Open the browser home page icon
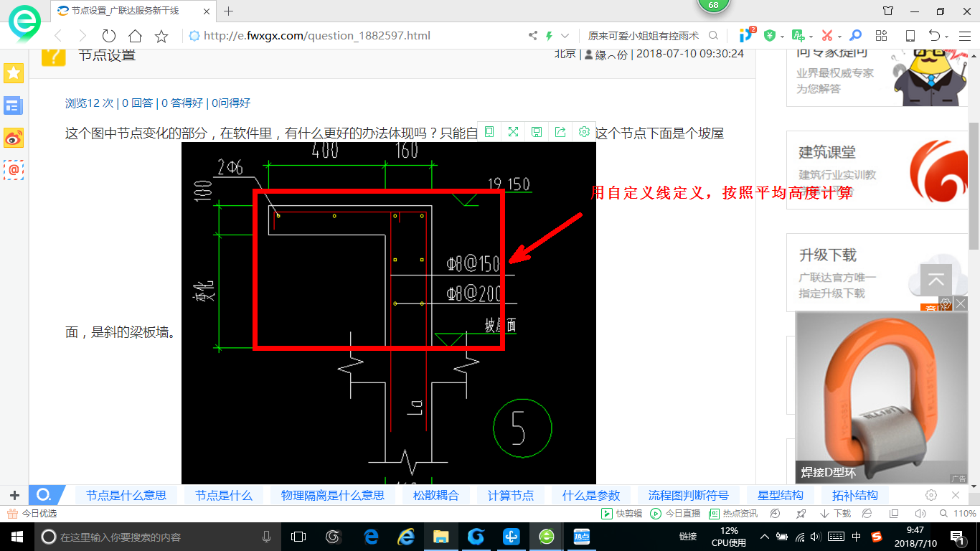The image size is (980, 551). click(135, 36)
